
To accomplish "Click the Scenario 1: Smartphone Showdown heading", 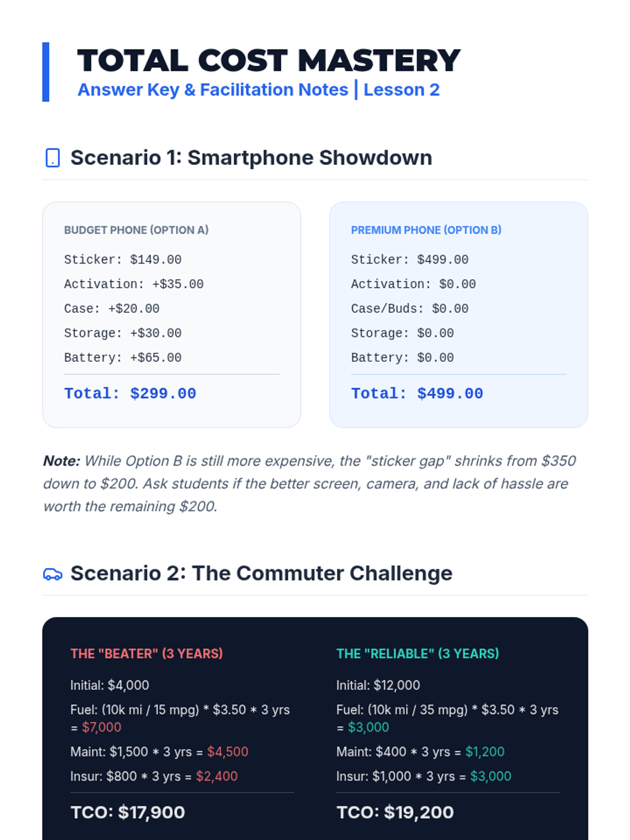I will (x=251, y=157).
